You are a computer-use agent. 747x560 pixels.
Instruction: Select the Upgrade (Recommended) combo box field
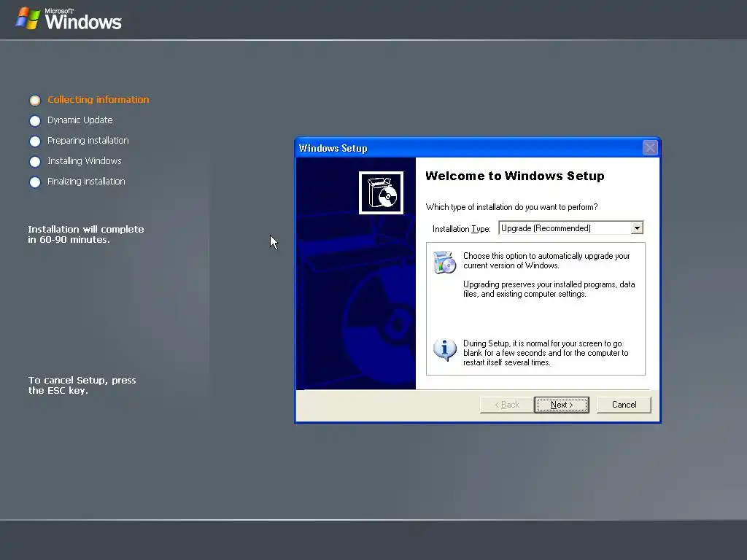570,228
